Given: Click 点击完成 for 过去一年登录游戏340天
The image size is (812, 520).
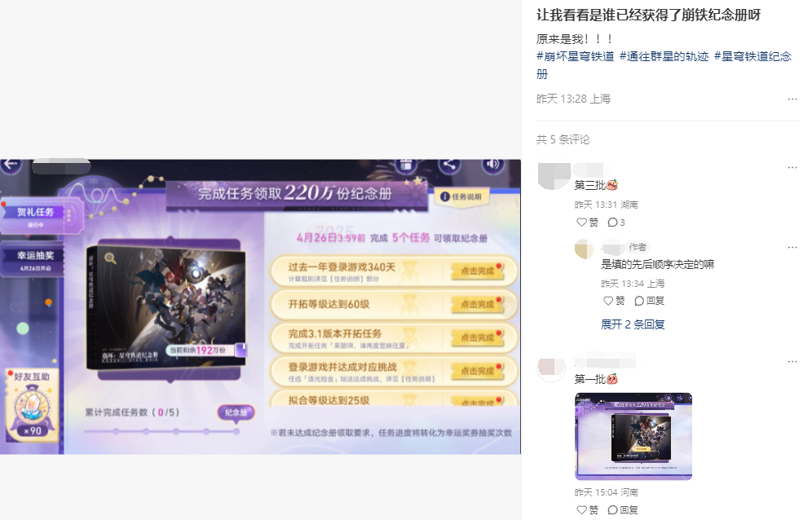Looking at the screenshot, I should pyautogui.click(x=478, y=271).
